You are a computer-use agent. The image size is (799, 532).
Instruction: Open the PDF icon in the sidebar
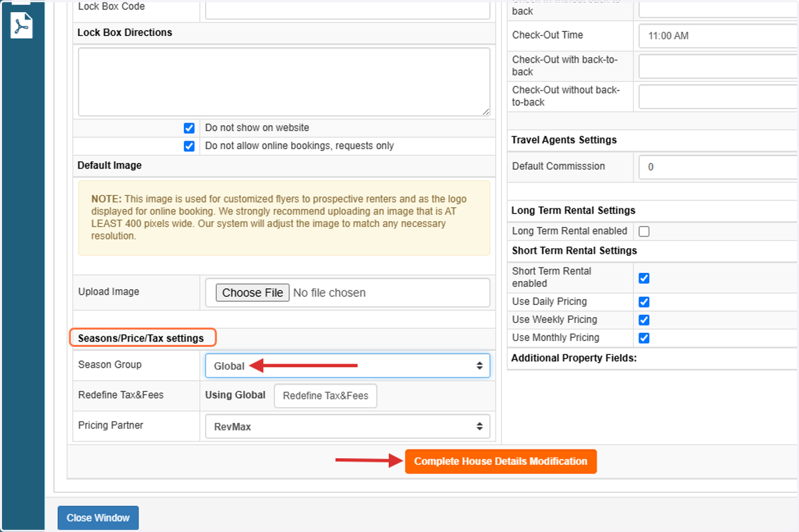[x=21, y=26]
